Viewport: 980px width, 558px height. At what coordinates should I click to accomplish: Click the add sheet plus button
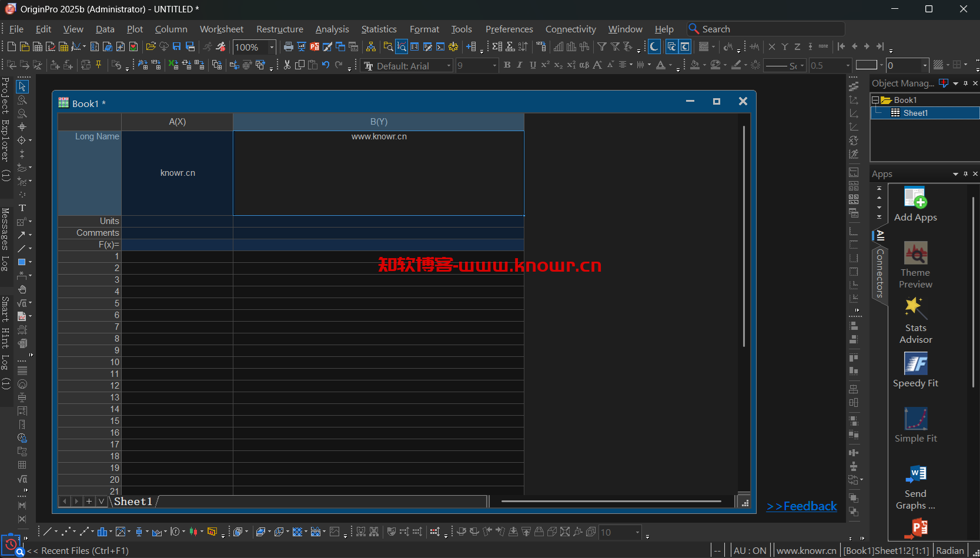point(89,502)
